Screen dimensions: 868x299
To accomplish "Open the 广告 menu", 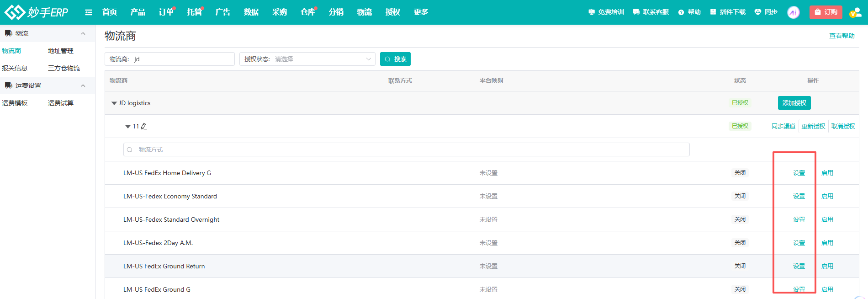I will click(223, 12).
